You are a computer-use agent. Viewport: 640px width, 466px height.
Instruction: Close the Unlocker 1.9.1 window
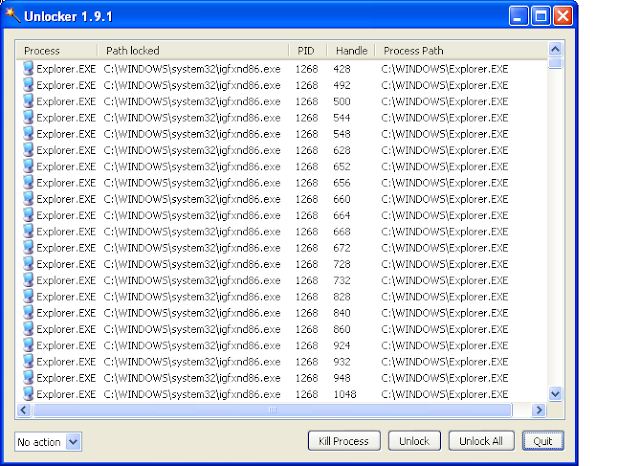tap(563, 16)
